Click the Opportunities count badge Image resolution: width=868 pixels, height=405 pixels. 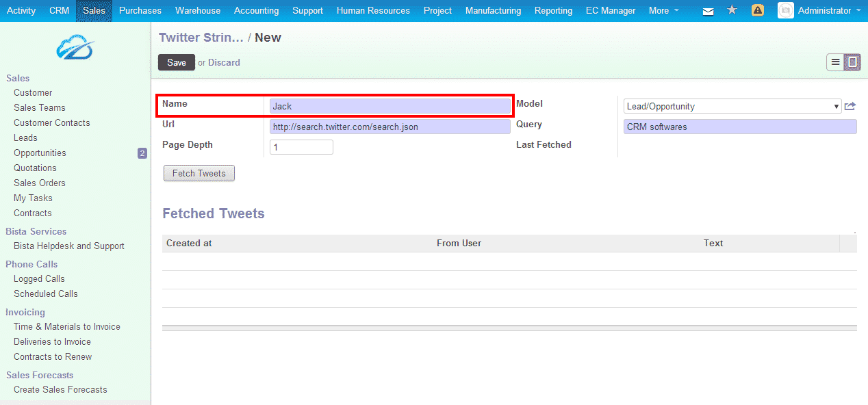tap(142, 153)
